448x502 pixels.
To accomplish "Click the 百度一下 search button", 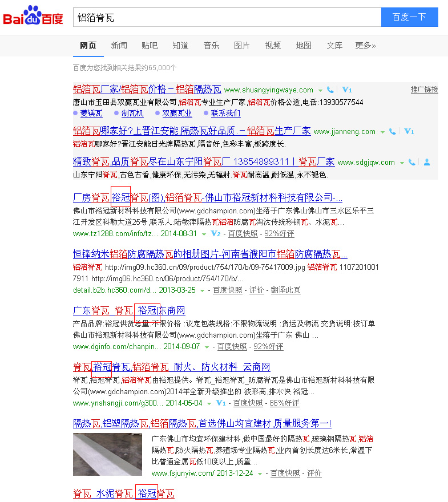I will [410, 17].
